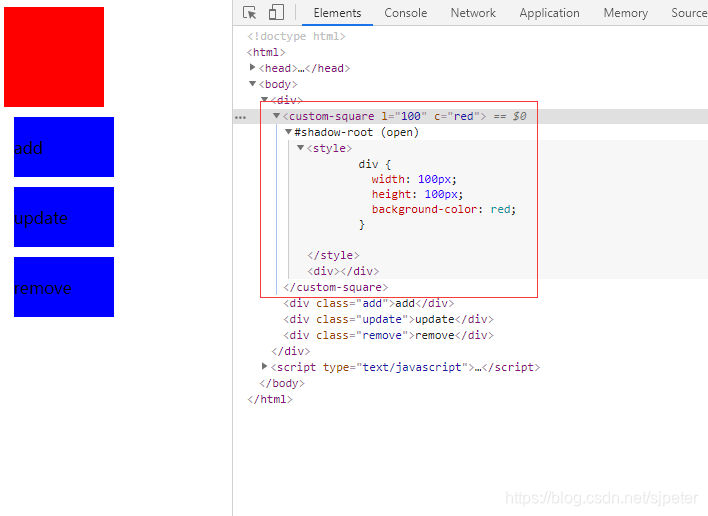Collapse the custom-square element node
Image resolution: width=708 pixels, height=516 pixels.
[276, 116]
